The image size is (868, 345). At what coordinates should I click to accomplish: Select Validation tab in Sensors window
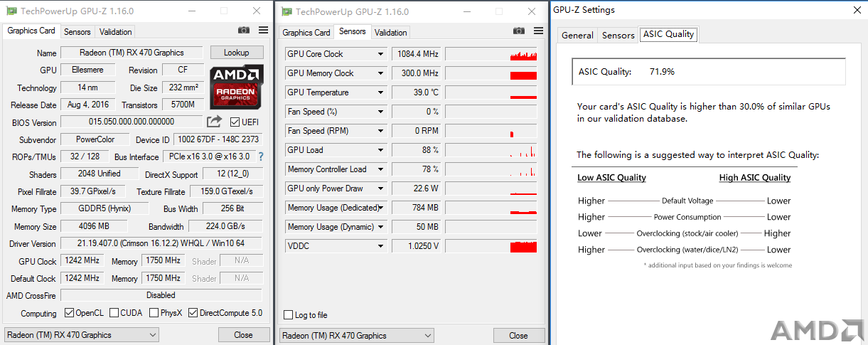(x=391, y=33)
